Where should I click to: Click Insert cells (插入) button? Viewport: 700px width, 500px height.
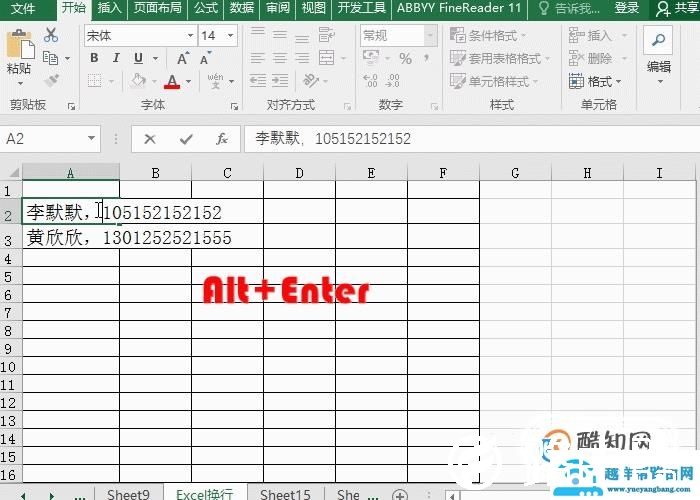click(x=598, y=35)
